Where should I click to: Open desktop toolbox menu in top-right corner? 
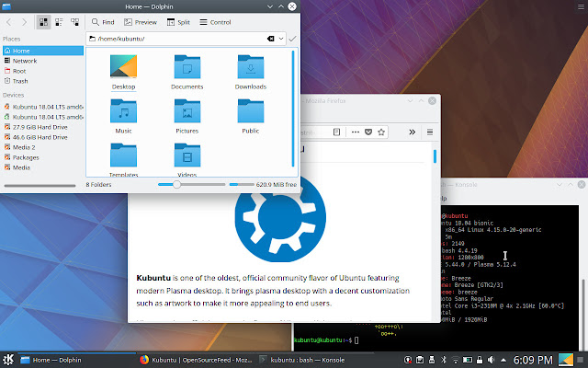[581, 6]
